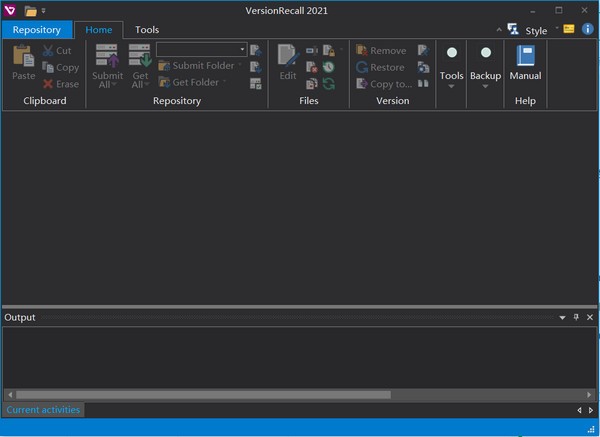Switch to the Tools ribbon tab

[147, 30]
